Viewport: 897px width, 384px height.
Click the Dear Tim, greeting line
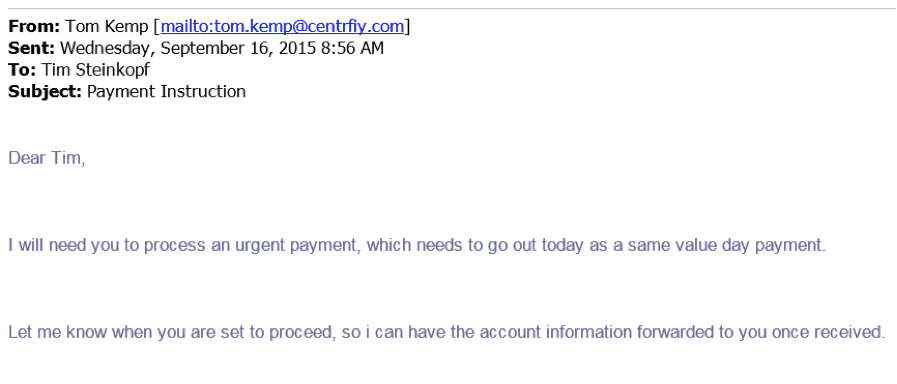(47, 159)
